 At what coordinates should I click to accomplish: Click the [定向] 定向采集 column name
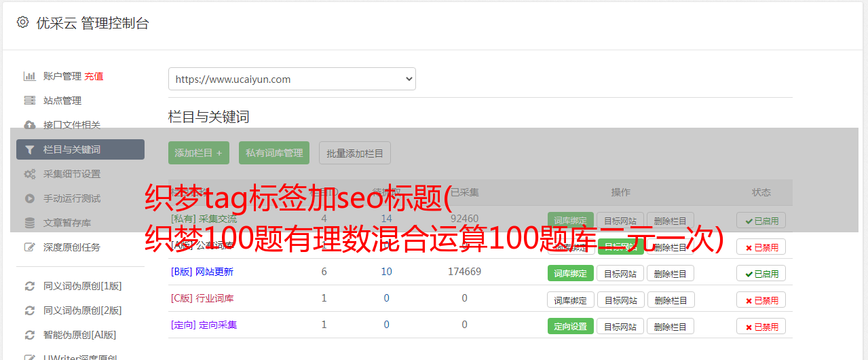204,325
